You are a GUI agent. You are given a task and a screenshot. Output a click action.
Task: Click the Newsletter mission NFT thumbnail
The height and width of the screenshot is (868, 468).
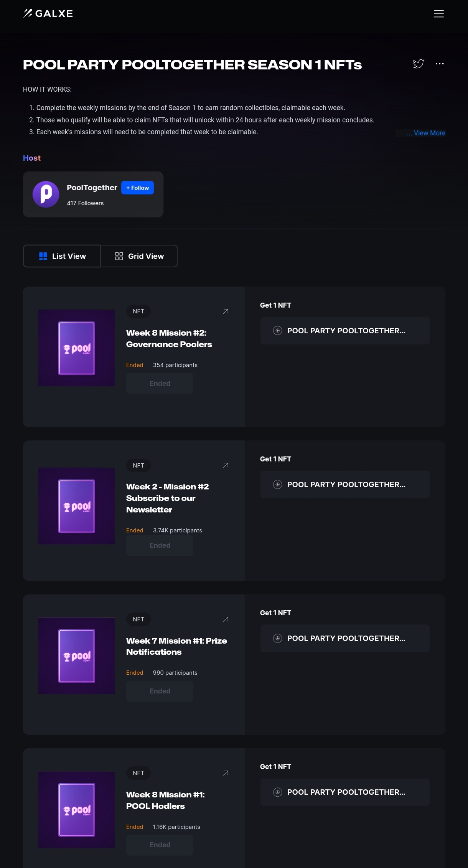tap(77, 506)
